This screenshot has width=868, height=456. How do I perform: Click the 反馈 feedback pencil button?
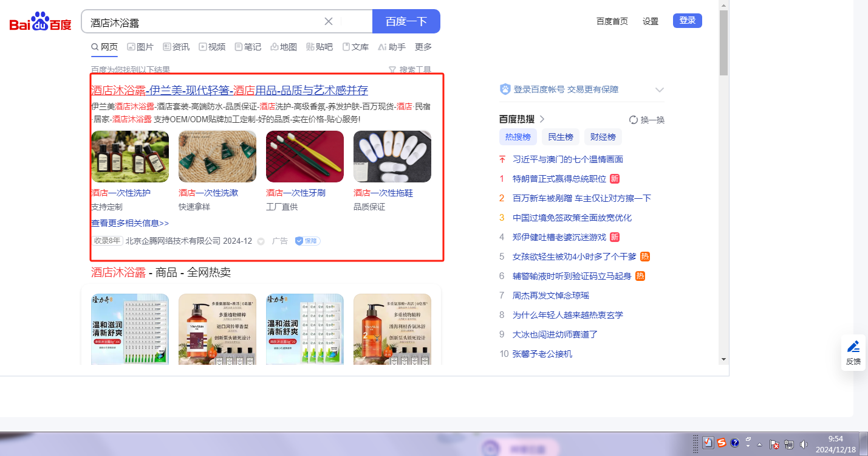pyautogui.click(x=853, y=353)
